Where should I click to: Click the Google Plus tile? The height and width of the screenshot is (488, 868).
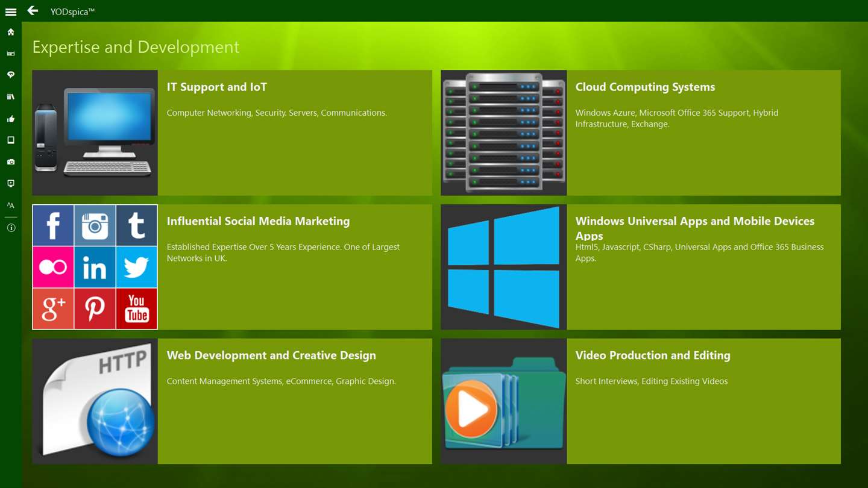click(x=53, y=308)
